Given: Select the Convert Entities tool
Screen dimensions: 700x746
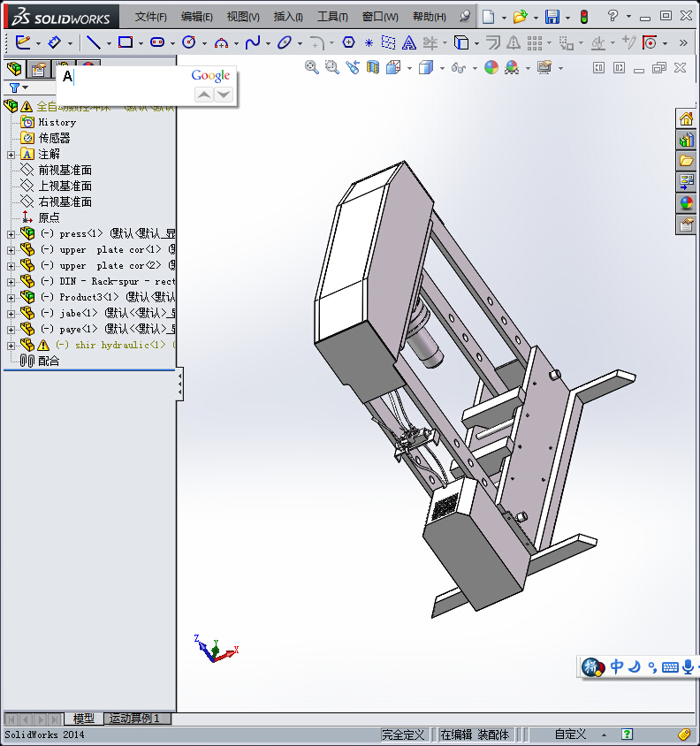Looking at the screenshot, I should [x=460, y=42].
